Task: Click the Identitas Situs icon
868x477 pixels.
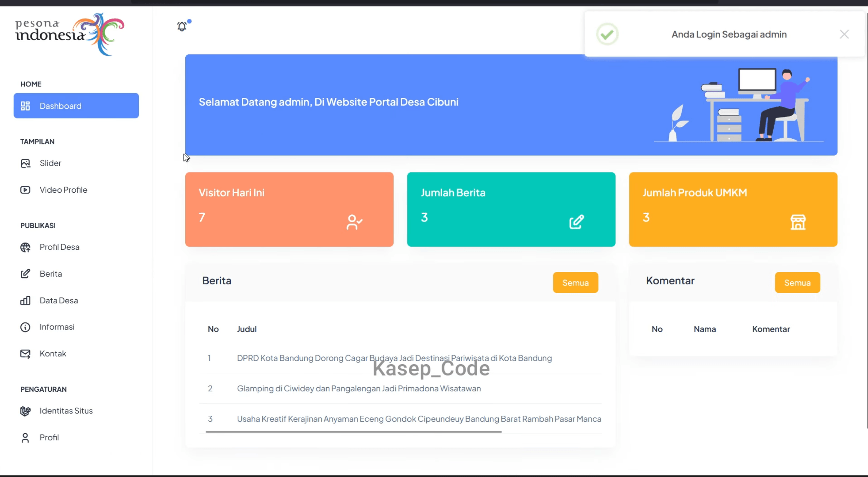Action: (25, 411)
